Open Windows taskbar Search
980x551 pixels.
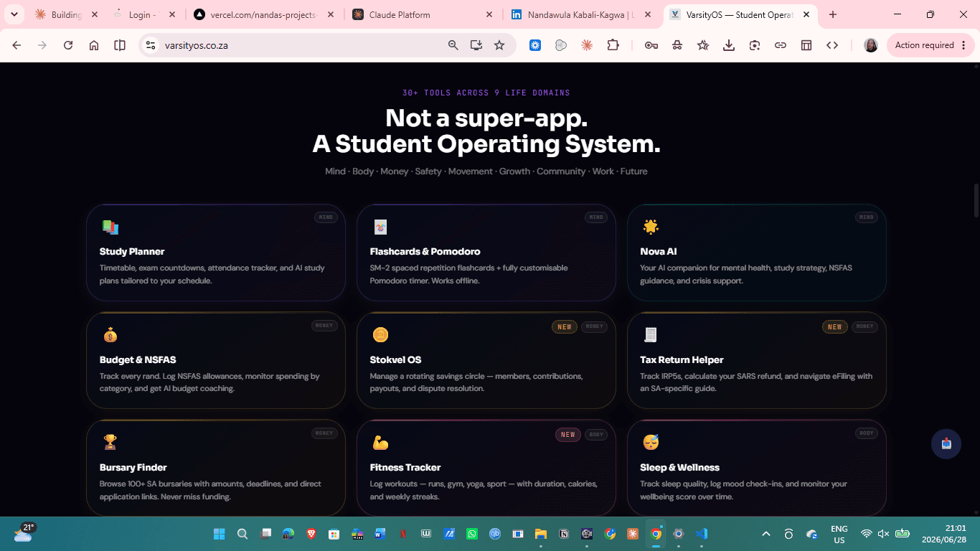[242, 534]
